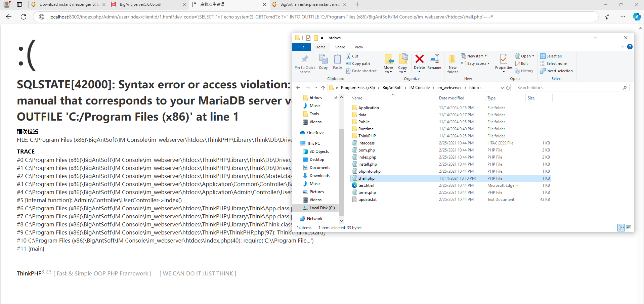644x304 pixels.
Task: Expand the Open dropdown in the ribbon
Action: coord(533,56)
